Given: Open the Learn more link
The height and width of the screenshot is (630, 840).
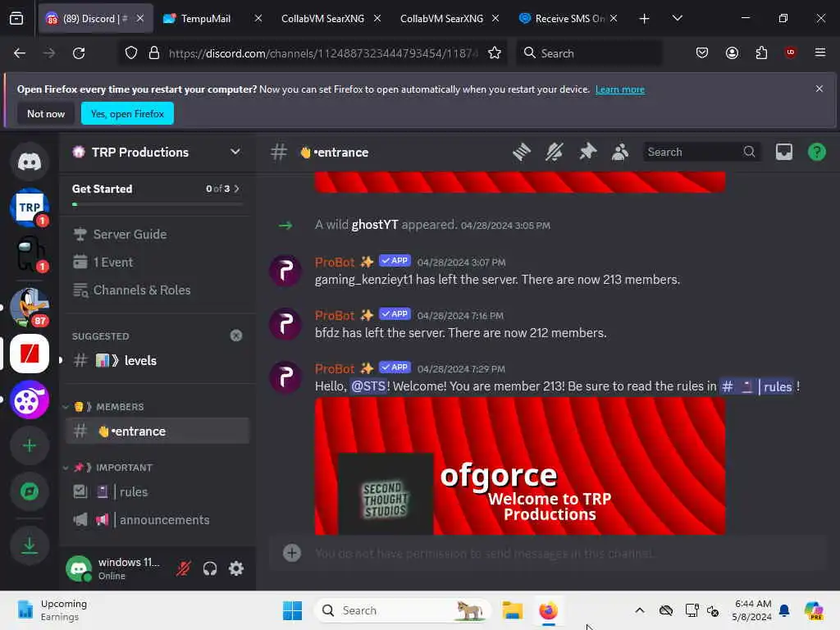Looking at the screenshot, I should [x=620, y=89].
